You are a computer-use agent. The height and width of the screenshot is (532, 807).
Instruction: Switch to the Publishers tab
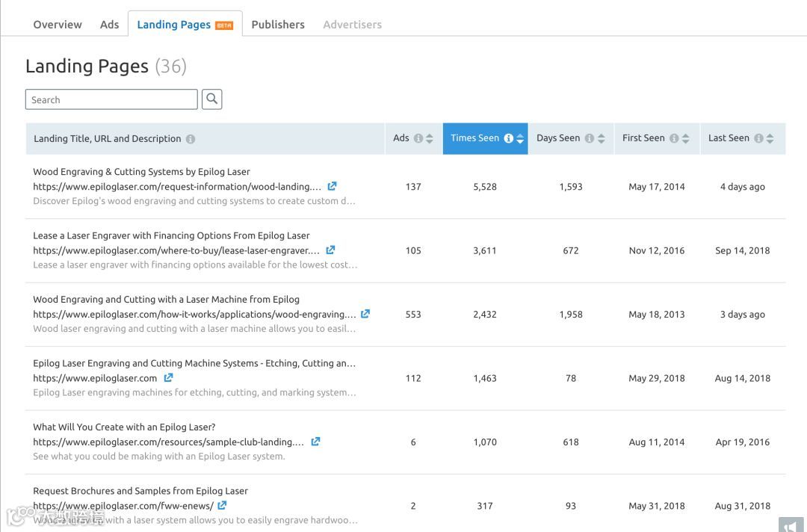[x=278, y=25]
